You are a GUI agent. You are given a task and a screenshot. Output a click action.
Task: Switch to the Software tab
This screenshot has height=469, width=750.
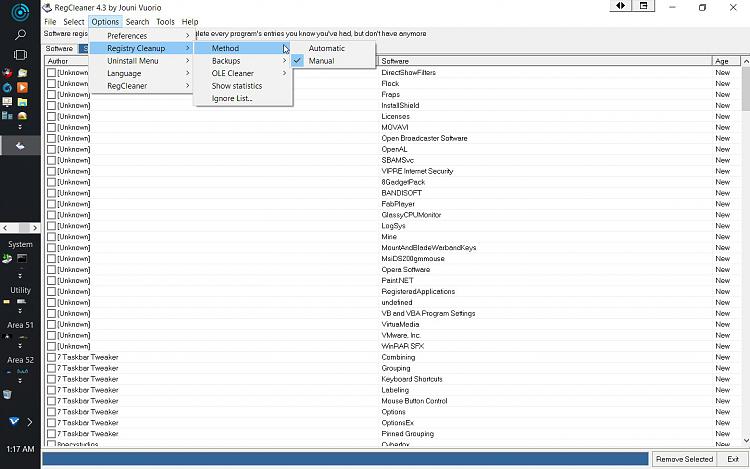[59, 48]
